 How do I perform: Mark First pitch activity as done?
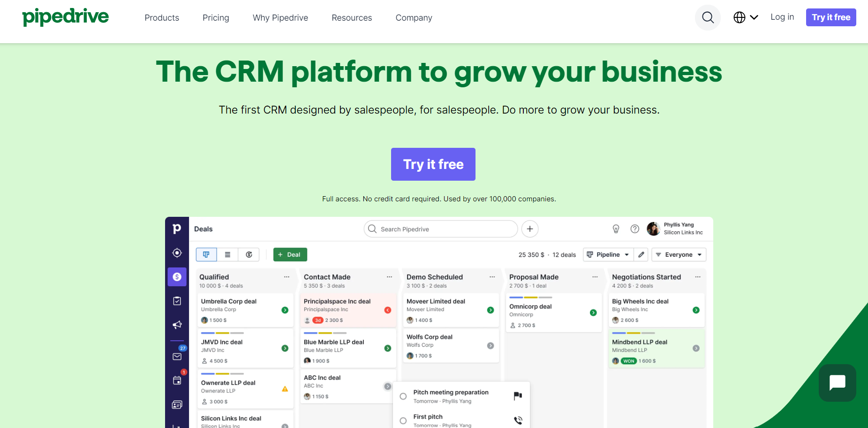[403, 421]
